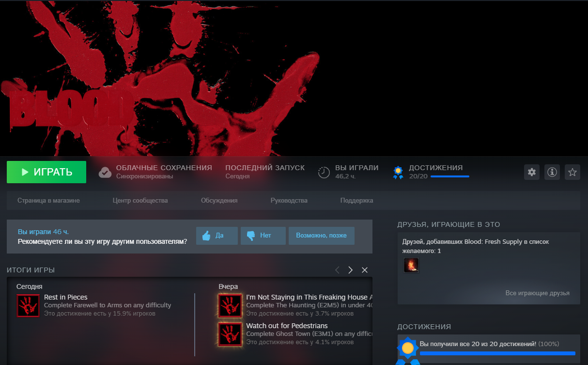588x365 pixels.
Task: Open game info icon
Action: 552,172
